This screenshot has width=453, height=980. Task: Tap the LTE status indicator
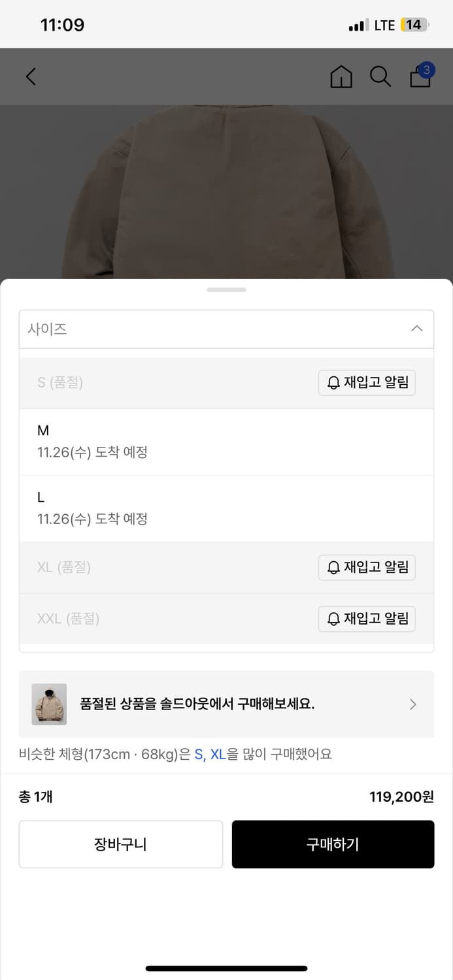(x=384, y=25)
